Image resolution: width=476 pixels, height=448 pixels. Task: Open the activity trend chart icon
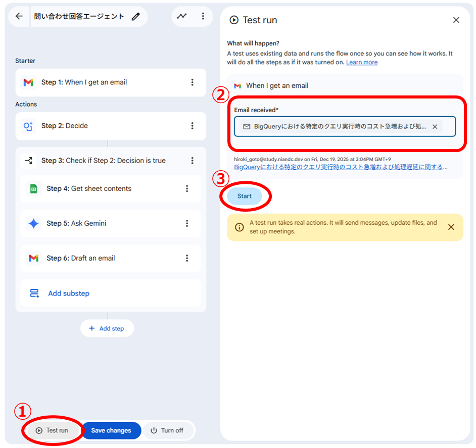[x=181, y=16]
